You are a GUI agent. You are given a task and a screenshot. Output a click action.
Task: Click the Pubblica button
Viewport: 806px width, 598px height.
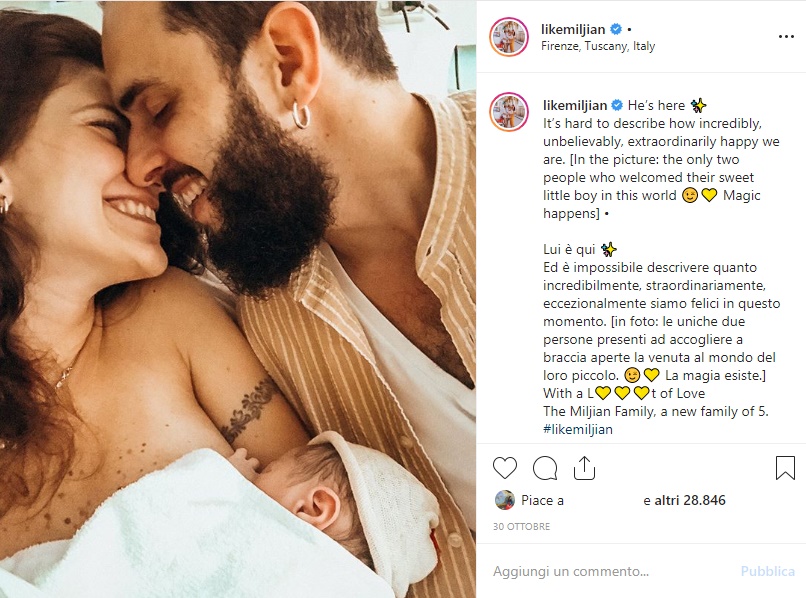click(x=767, y=571)
